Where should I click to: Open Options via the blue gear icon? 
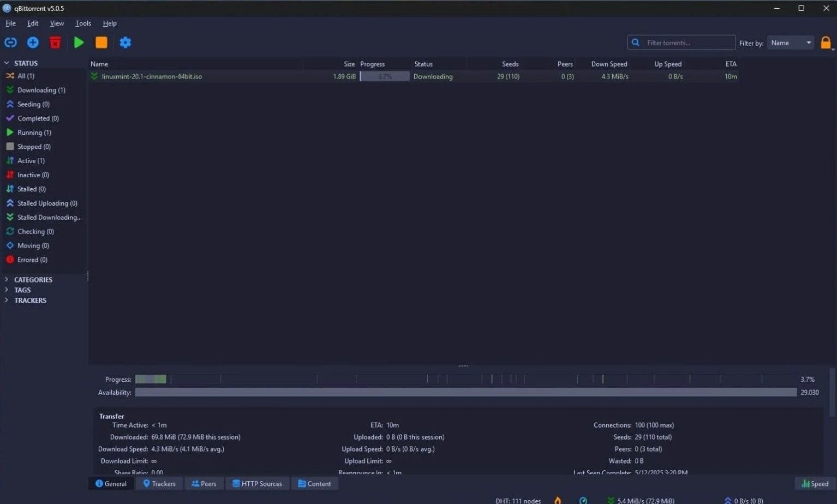(x=125, y=43)
